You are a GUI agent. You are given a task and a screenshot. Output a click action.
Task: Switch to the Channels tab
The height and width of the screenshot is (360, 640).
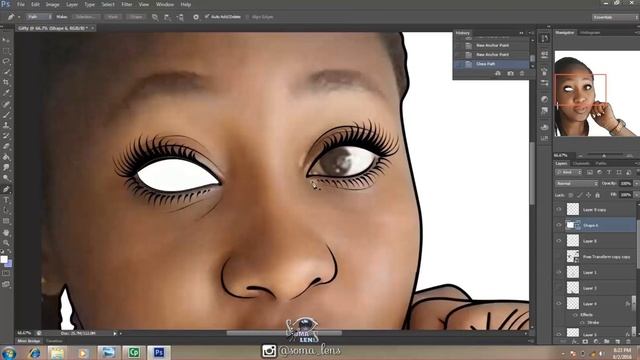tap(581, 163)
